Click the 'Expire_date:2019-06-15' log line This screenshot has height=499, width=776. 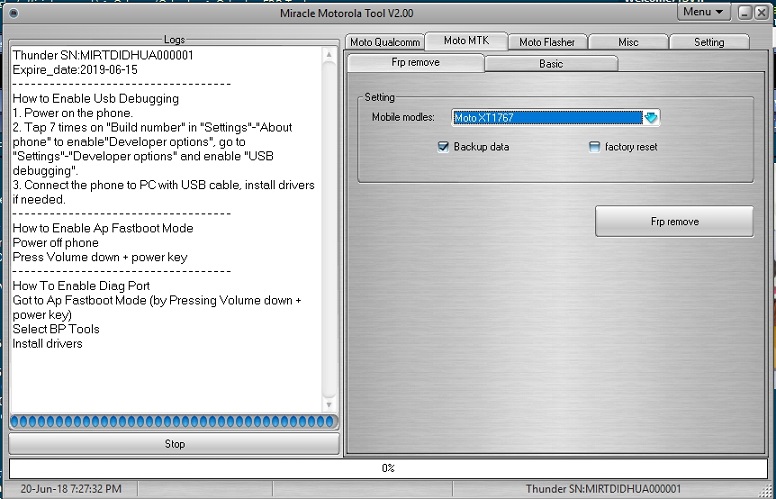75,70
